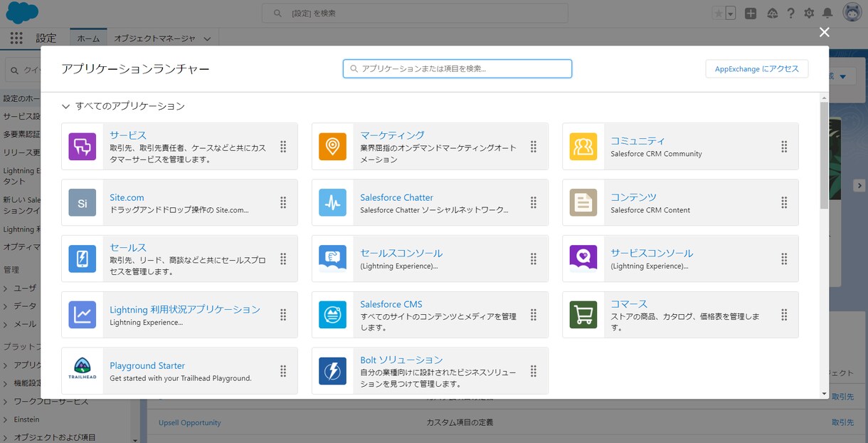Click the コマース shopping cart icon
Image resolution: width=868 pixels, height=443 pixels.
point(583,315)
